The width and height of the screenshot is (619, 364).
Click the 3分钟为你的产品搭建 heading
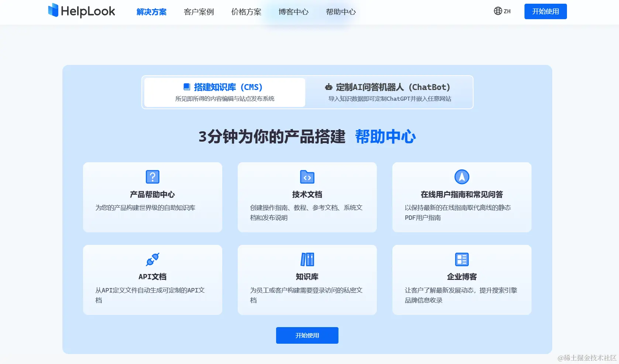tap(272, 136)
